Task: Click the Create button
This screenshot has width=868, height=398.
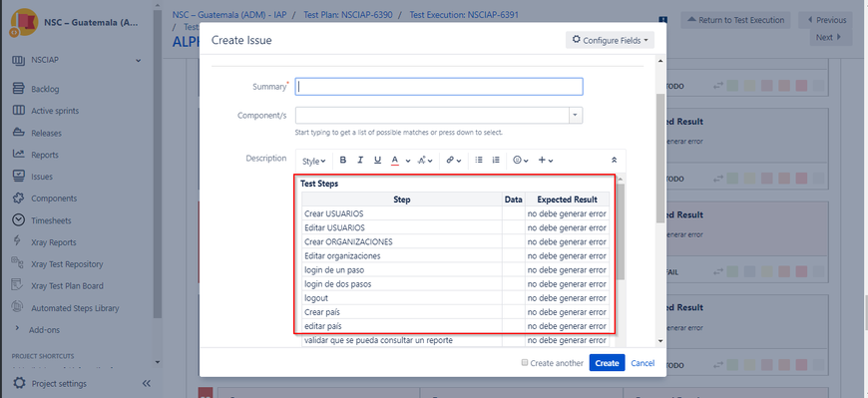Action: [607, 362]
